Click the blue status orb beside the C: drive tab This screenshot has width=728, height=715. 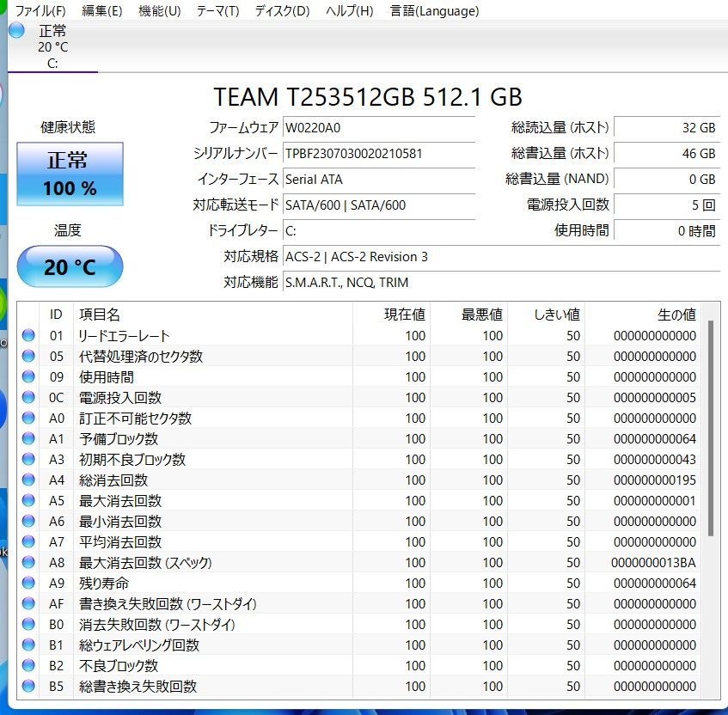click(x=16, y=31)
